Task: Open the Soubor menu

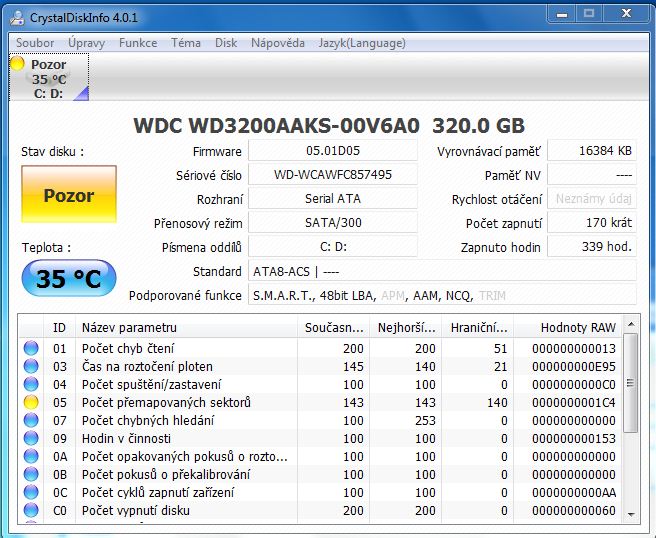Action: [35, 43]
